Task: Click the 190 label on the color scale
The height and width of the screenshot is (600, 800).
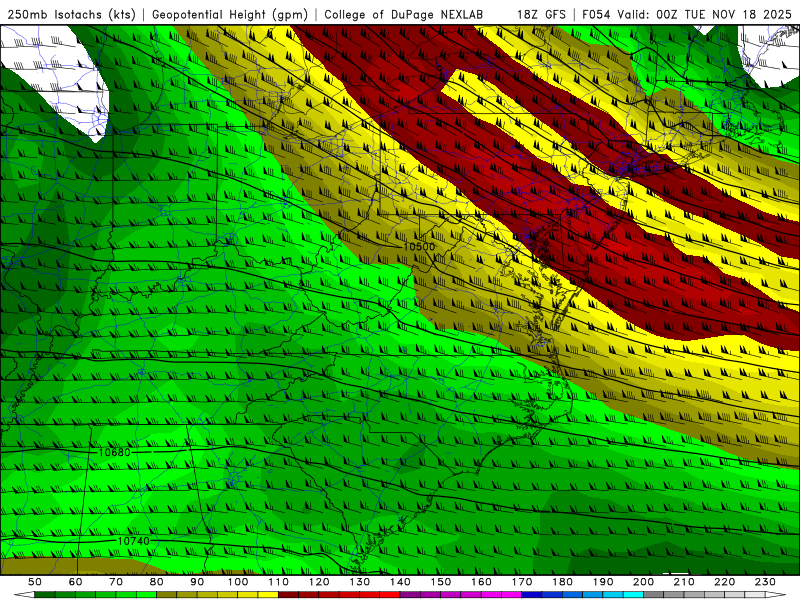Action: (603, 582)
